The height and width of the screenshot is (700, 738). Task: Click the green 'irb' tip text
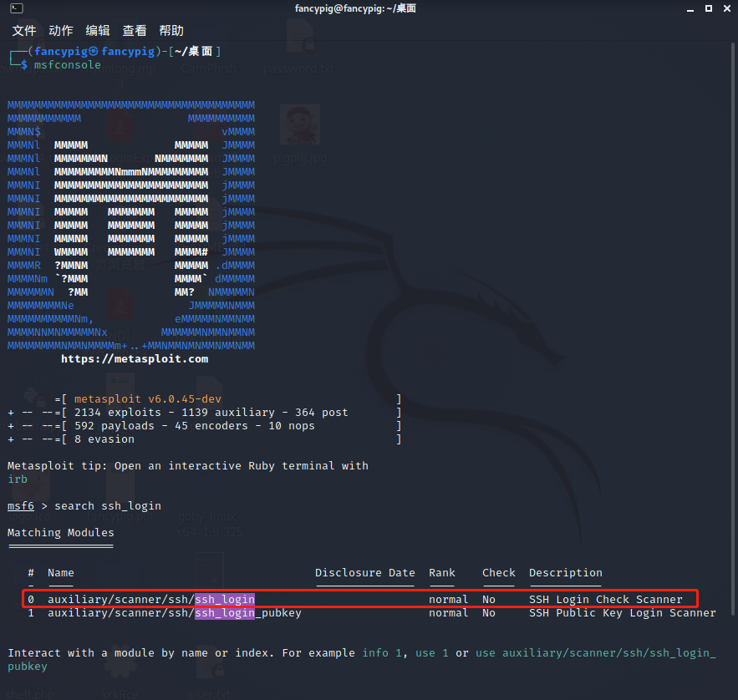pyautogui.click(x=18, y=479)
